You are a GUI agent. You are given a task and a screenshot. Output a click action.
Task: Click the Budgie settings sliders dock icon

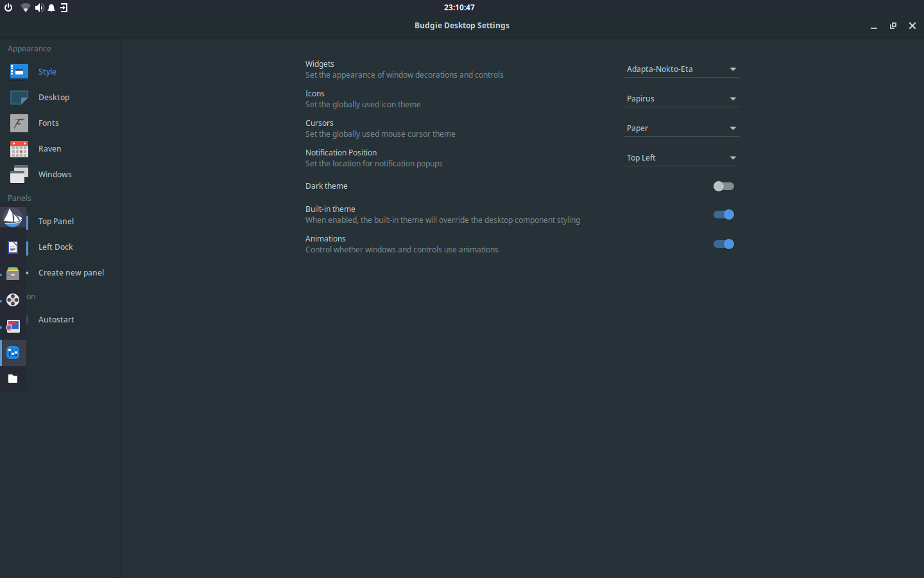pyautogui.click(x=13, y=353)
